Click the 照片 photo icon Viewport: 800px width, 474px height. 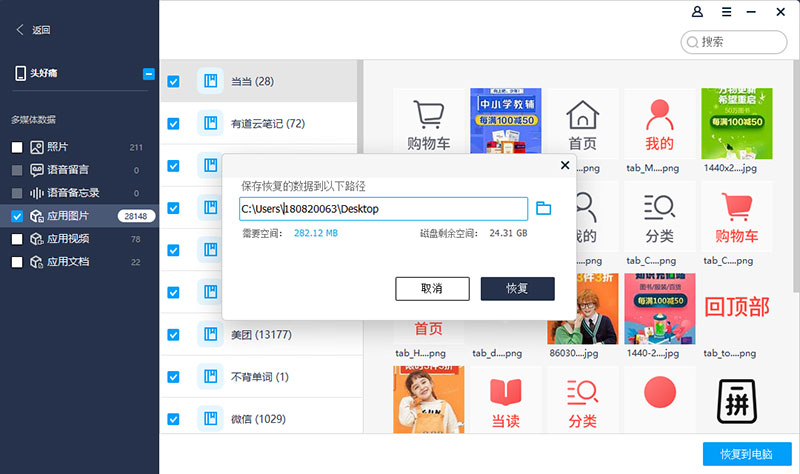(x=37, y=147)
